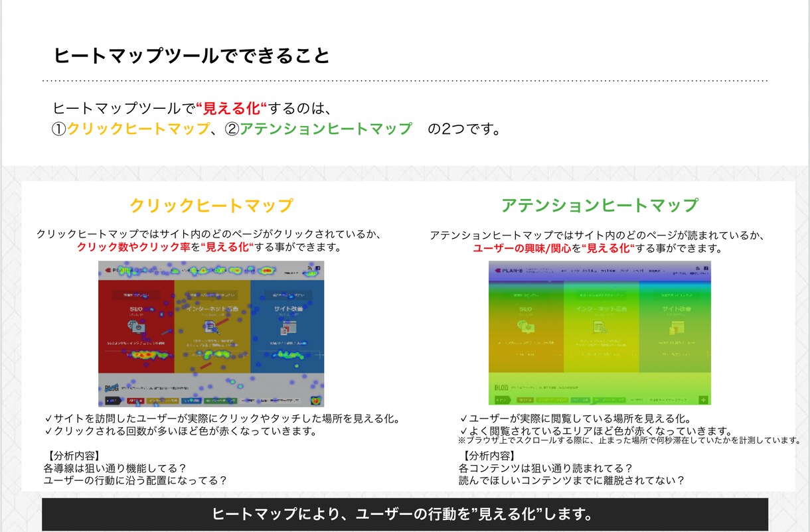Click orange ①クリックヒートマップ in the intro sentence
Screen dimensions: 810x532
pyautogui.click(x=131, y=129)
